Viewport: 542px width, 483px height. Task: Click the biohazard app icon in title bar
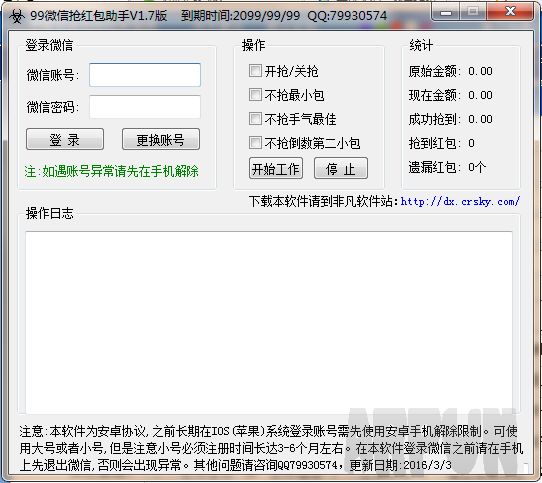coord(16,16)
